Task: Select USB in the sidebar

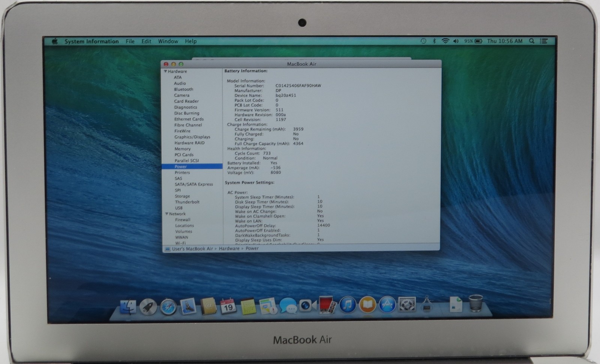Action: (179, 208)
